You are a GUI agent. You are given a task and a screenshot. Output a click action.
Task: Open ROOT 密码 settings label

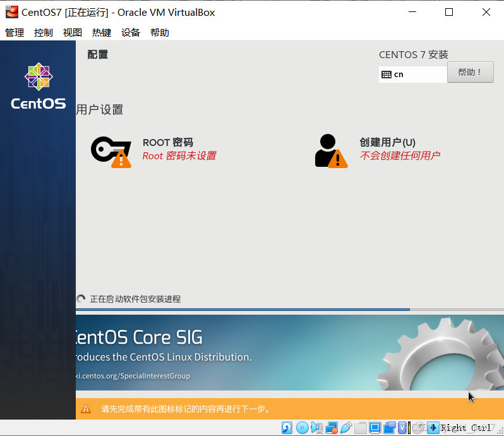[x=168, y=142]
